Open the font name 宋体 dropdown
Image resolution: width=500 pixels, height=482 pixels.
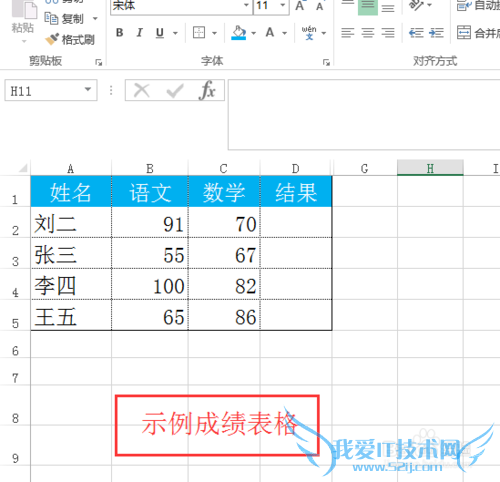(x=246, y=5)
